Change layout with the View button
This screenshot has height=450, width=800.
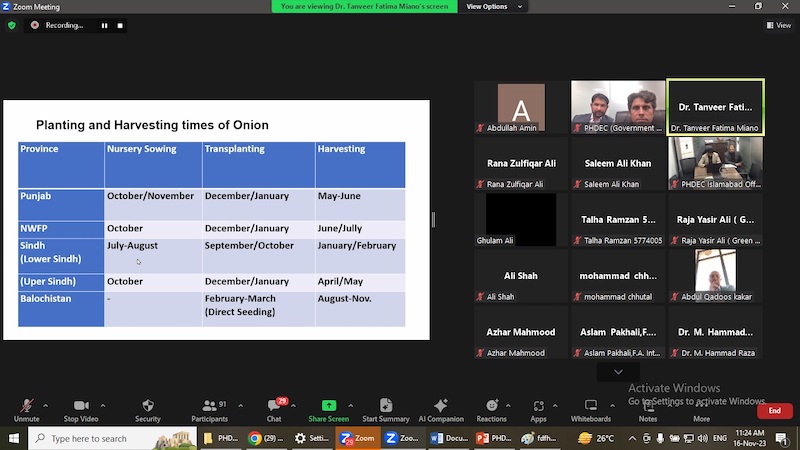[779, 25]
